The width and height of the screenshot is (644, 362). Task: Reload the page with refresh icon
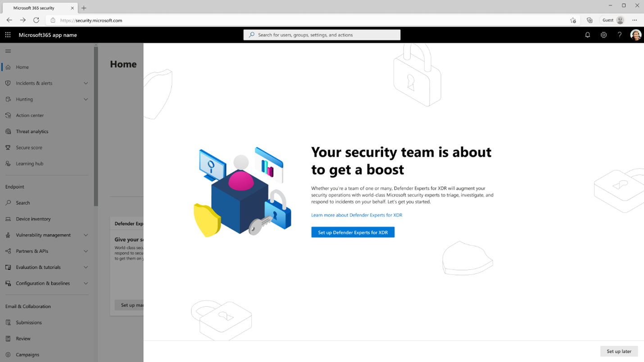pyautogui.click(x=36, y=20)
